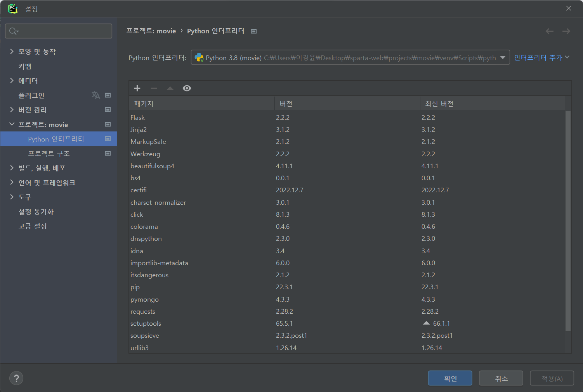This screenshot has height=392, width=583.
Task: Toggle the eye icon to show early releases
Action: (x=187, y=88)
